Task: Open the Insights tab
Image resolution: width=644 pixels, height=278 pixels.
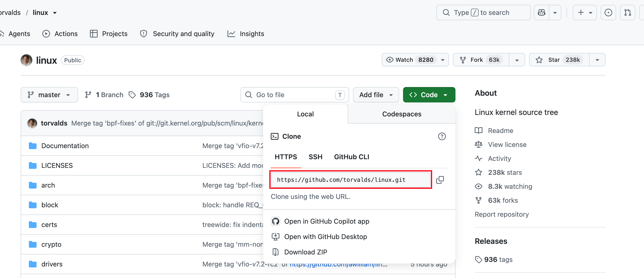Action: (246, 34)
